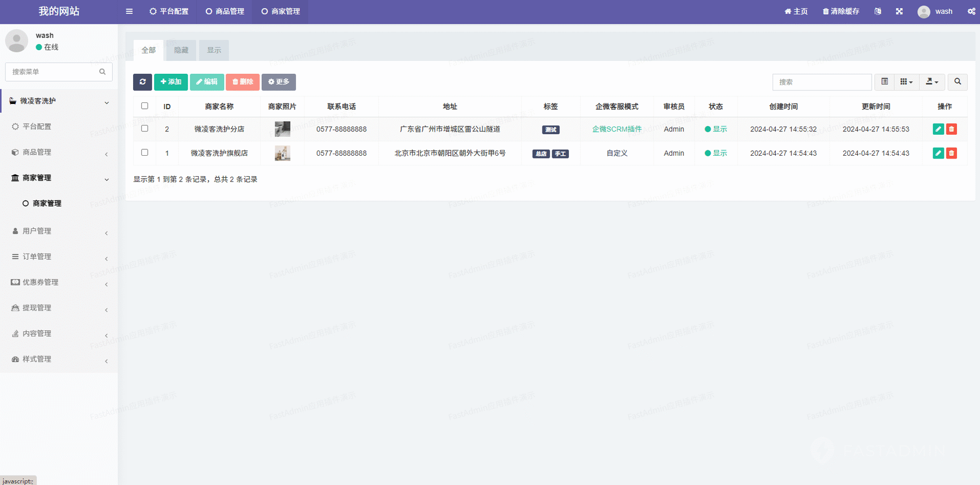The width and height of the screenshot is (980, 485).
Task: Click 清除缓存 clear cache in header
Action: [840, 11]
